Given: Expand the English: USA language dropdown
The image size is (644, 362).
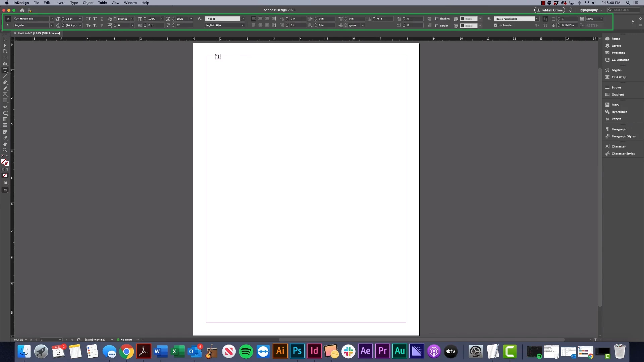Looking at the screenshot, I should [243, 25].
